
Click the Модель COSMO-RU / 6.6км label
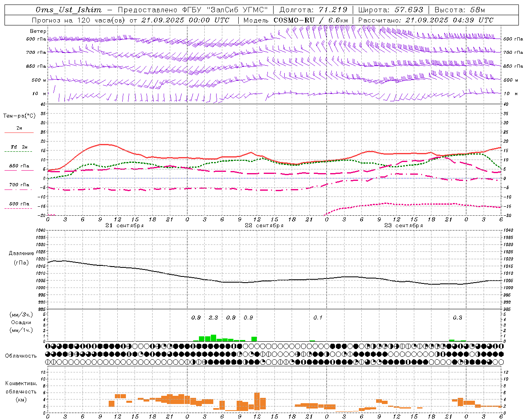coord(296,20)
